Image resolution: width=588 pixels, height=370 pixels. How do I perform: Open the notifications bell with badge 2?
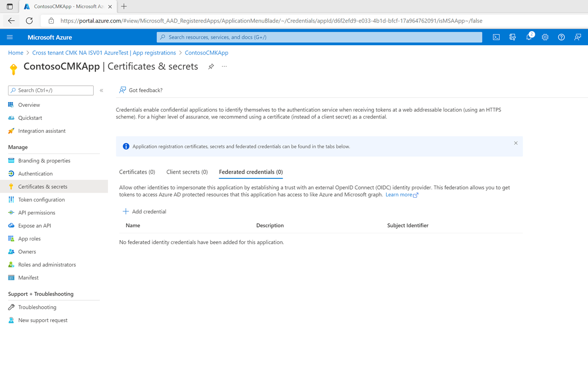[x=529, y=37]
